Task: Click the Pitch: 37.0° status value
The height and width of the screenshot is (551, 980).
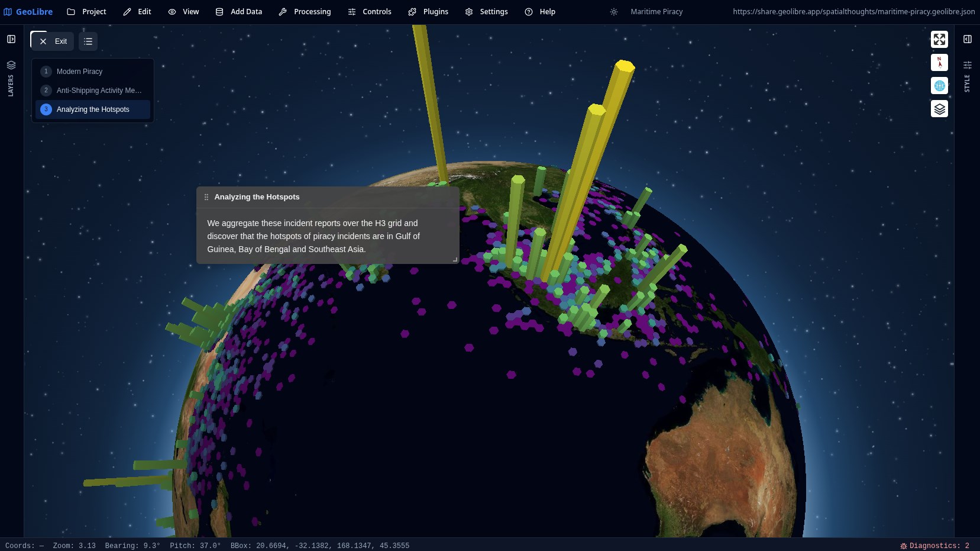Action: [x=195, y=546]
